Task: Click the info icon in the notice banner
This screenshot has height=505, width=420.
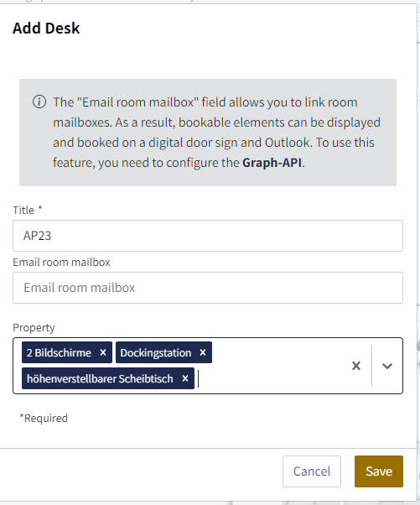Action: pos(39,102)
